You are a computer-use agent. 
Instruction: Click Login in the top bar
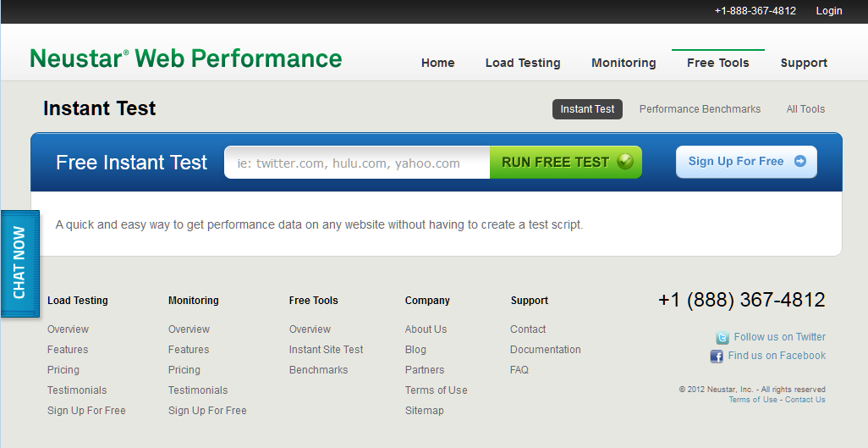[829, 10]
